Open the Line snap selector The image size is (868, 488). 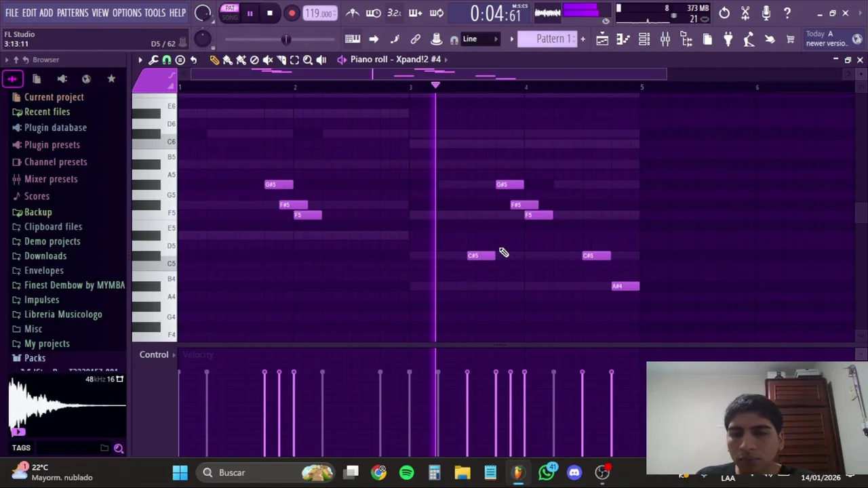pyautogui.click(x=480, y=39)
